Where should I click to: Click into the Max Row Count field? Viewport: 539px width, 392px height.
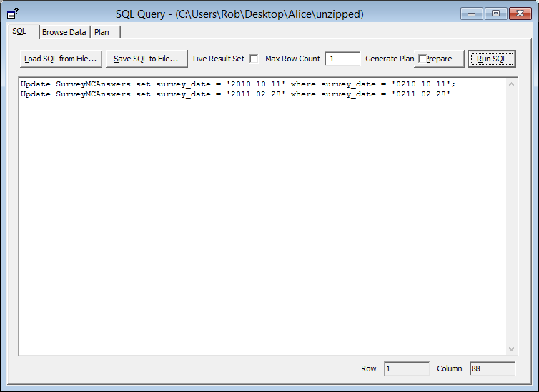coord(342,59)
